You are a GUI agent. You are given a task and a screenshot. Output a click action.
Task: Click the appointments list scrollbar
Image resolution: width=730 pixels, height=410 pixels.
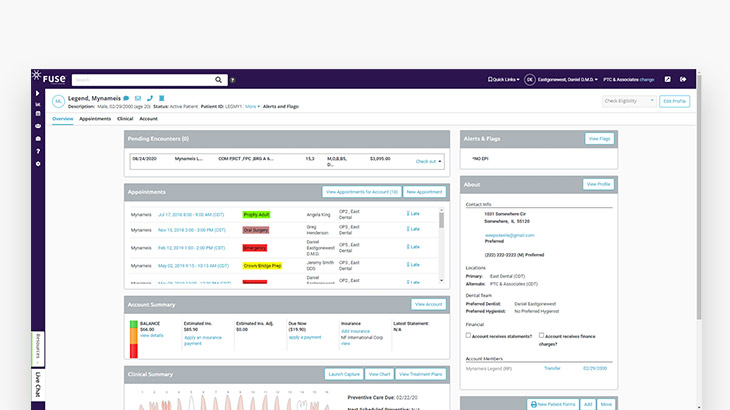[x=441, y=245]
